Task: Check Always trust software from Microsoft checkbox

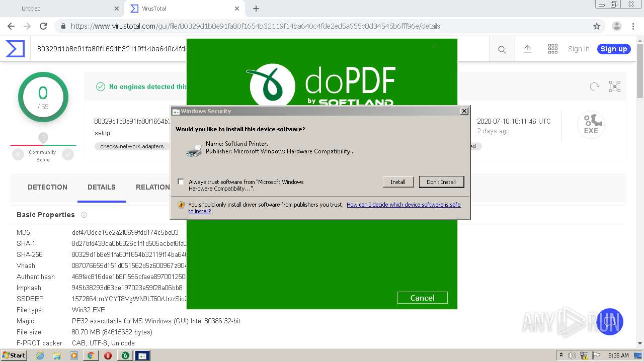Action: coord(181,182)
